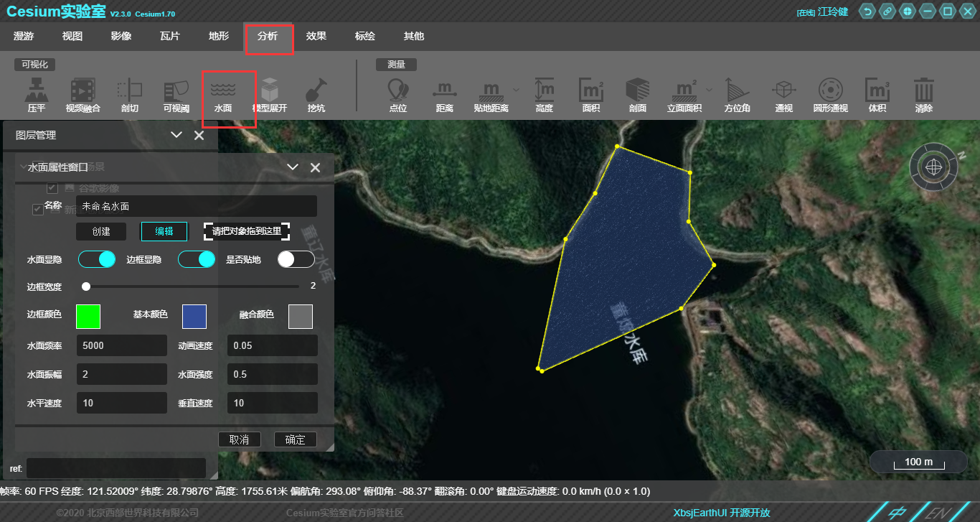Activate the 剖切 clipping tool
Image resolution: width=980 pixels, height=522 pixels.
[x=129, y=95]
